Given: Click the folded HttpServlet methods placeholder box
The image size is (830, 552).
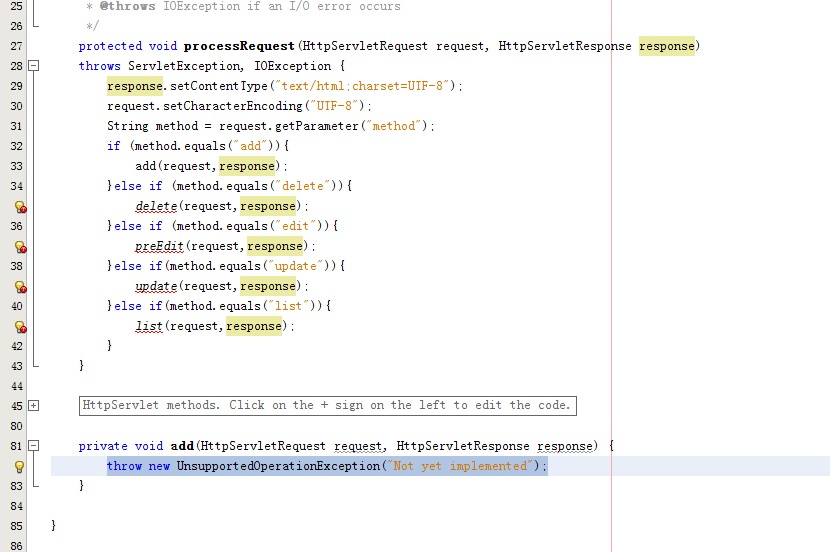Looking at the screenshot, I should (328, 406).
